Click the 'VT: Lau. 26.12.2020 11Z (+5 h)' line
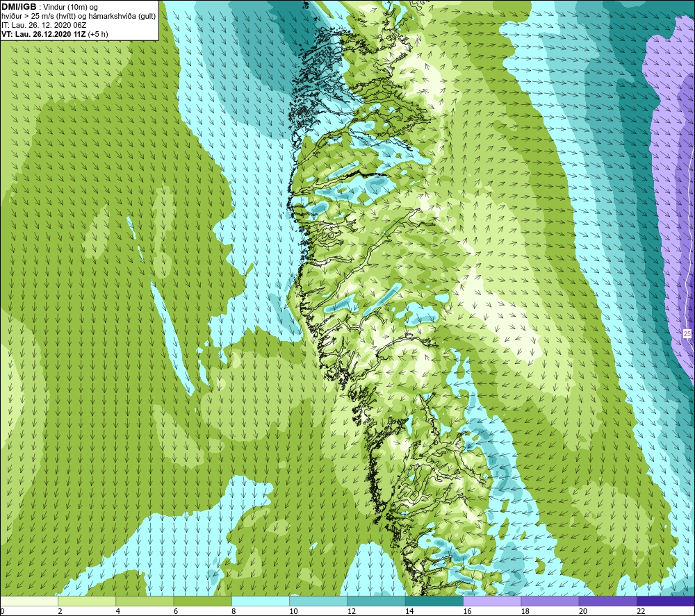 (x=54, y=34)
